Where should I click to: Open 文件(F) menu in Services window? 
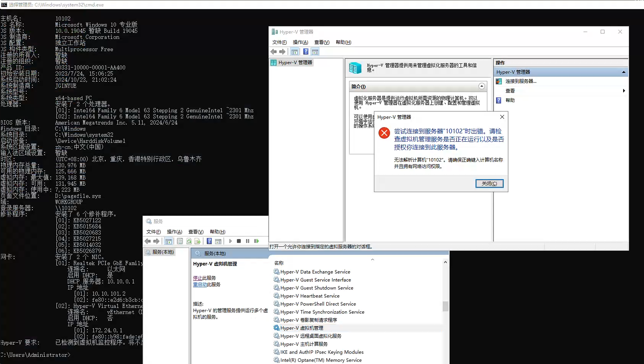point(154,232)
